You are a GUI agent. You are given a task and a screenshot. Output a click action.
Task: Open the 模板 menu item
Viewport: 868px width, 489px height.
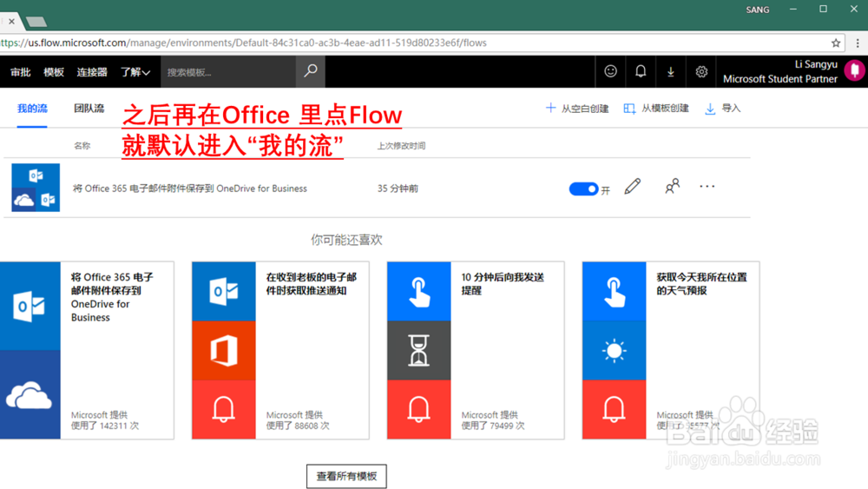[x=54, y=72]
